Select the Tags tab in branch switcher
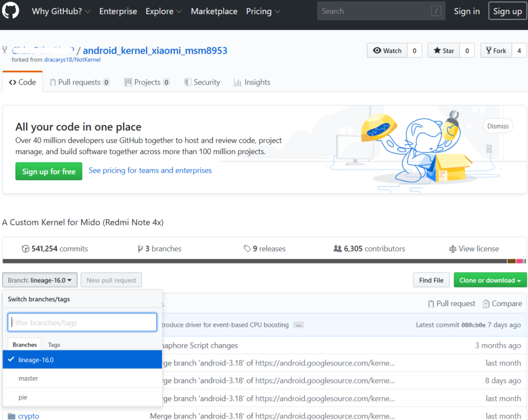Viewport: 528px width, 420px height. [54, 345]
